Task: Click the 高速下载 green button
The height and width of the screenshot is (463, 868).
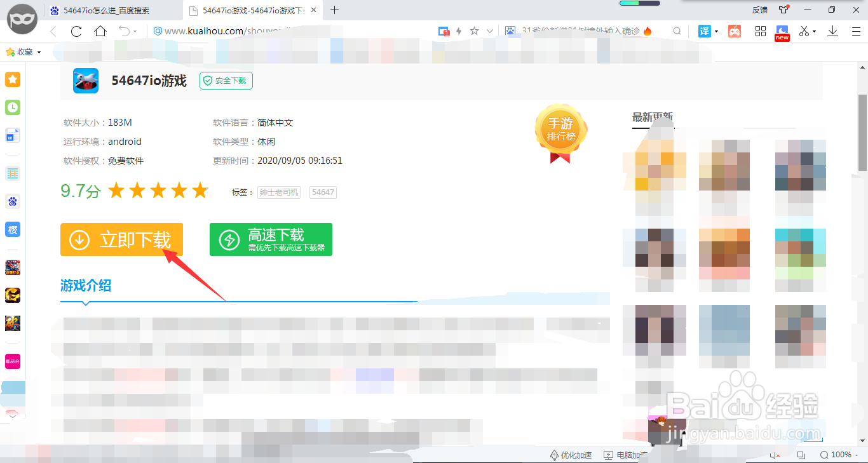Action: click(x=271, y=239)
